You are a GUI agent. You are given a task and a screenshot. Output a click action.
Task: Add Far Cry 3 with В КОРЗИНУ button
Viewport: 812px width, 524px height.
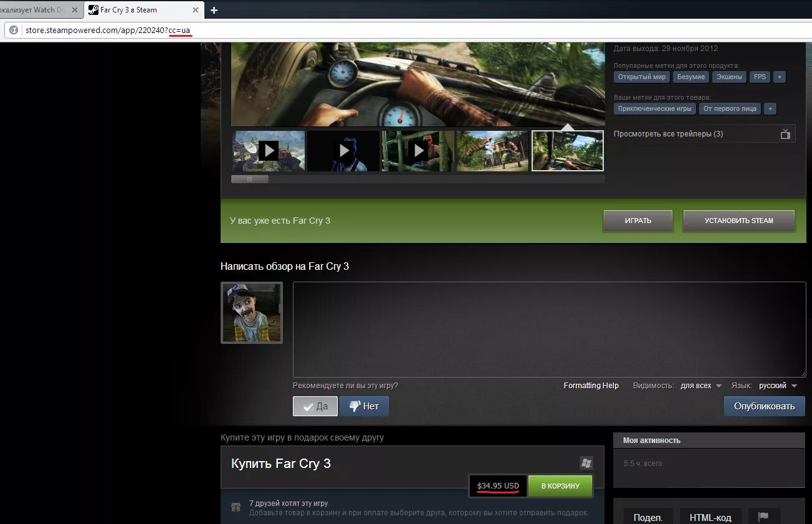560,486
